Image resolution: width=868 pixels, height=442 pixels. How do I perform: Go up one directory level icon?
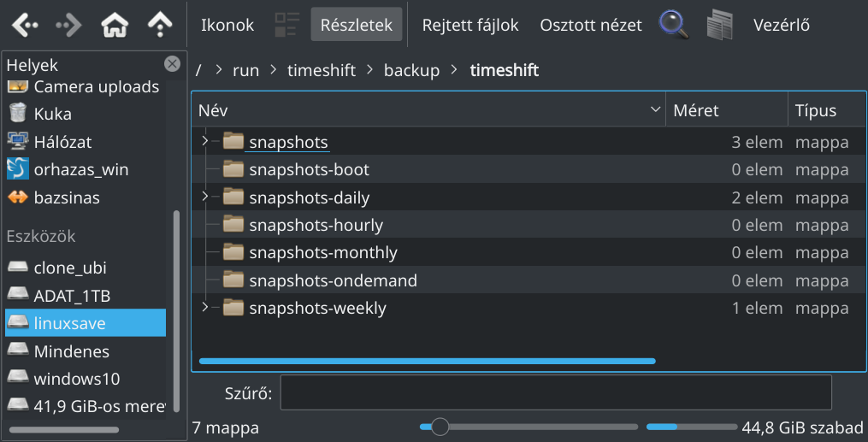pyautogui.click(x=160, y=25)
